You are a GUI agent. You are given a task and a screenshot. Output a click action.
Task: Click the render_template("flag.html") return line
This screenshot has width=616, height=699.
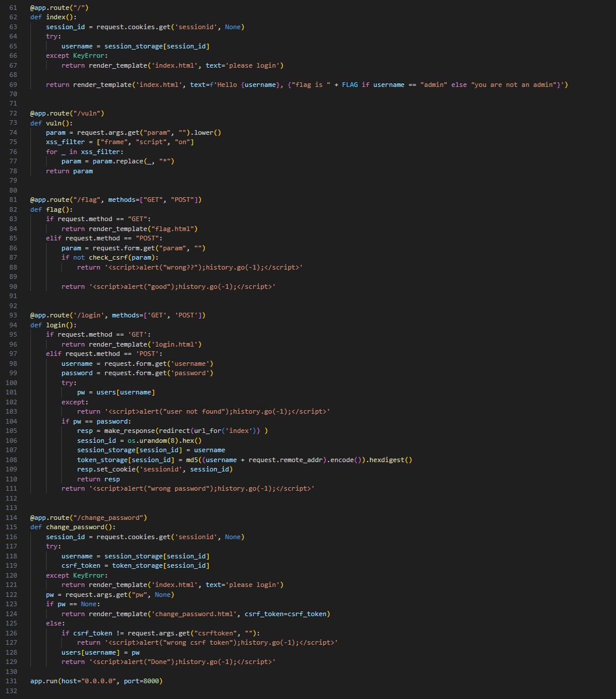point(129,229)
